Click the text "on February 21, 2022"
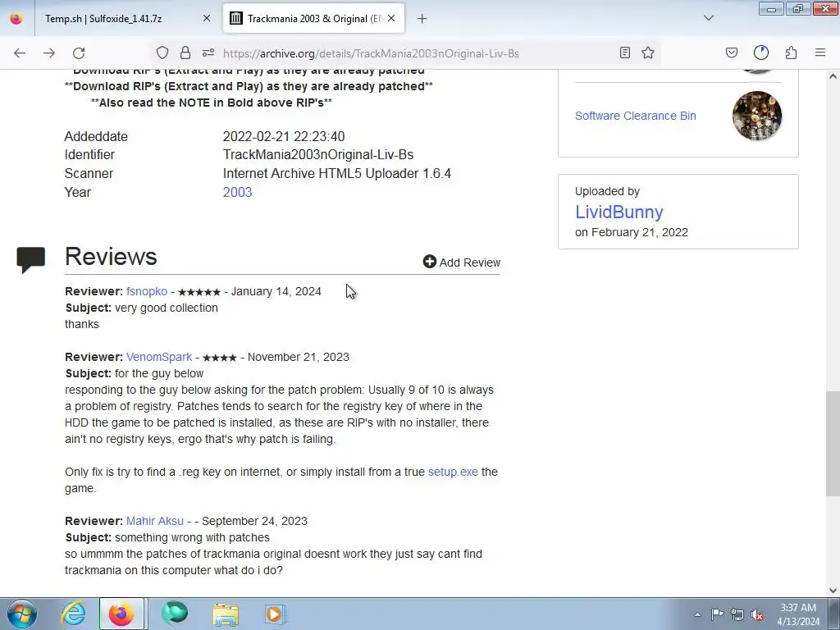This screenshot has width=840, height=630. [632, 232]
